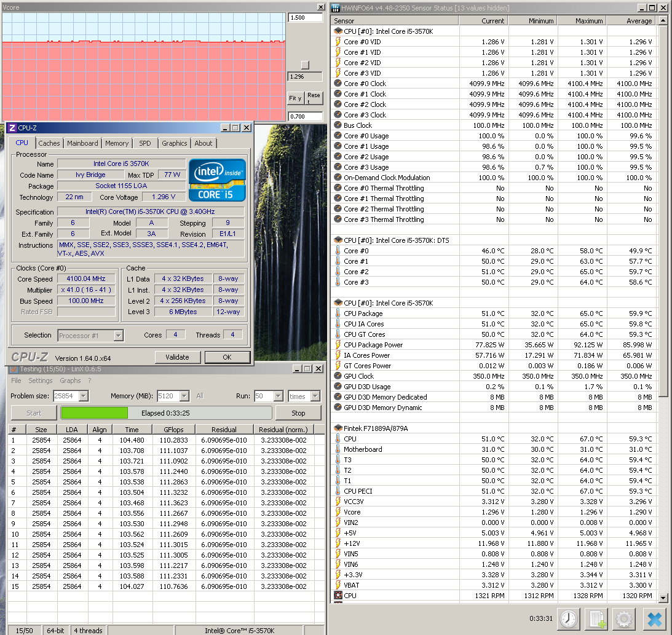Open HWiNFO sensor settings gear icon
672x635 pixels.
(623, 619)
